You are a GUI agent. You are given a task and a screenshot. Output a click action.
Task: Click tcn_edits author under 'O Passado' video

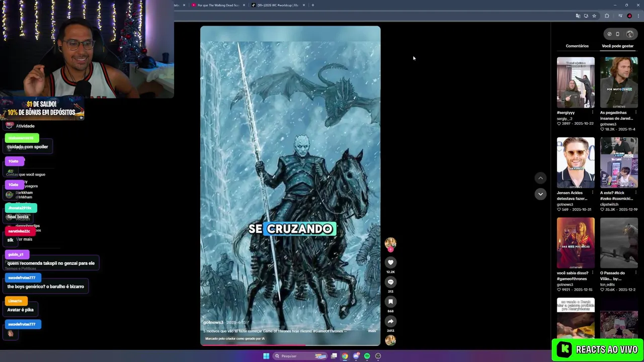coord(608,285)
